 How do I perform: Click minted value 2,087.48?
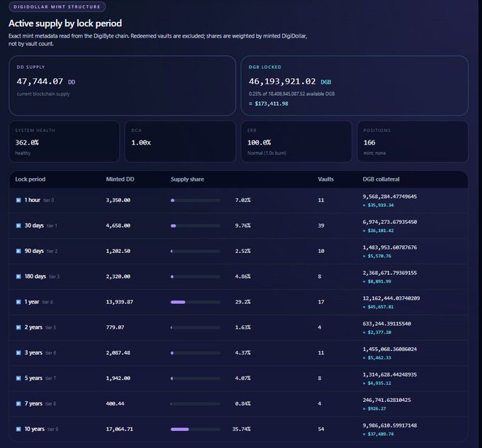pos(118,353)
